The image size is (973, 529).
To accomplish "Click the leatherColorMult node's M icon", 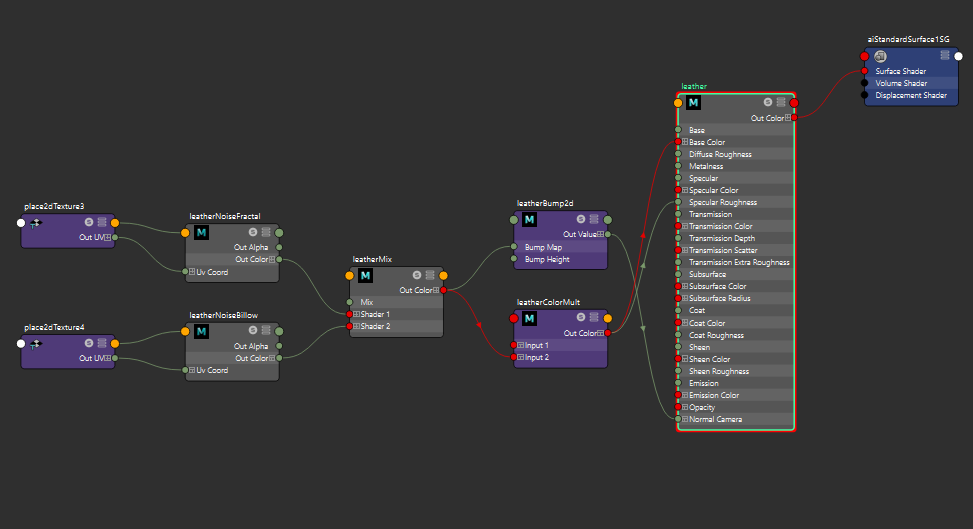I will point(530,319).
